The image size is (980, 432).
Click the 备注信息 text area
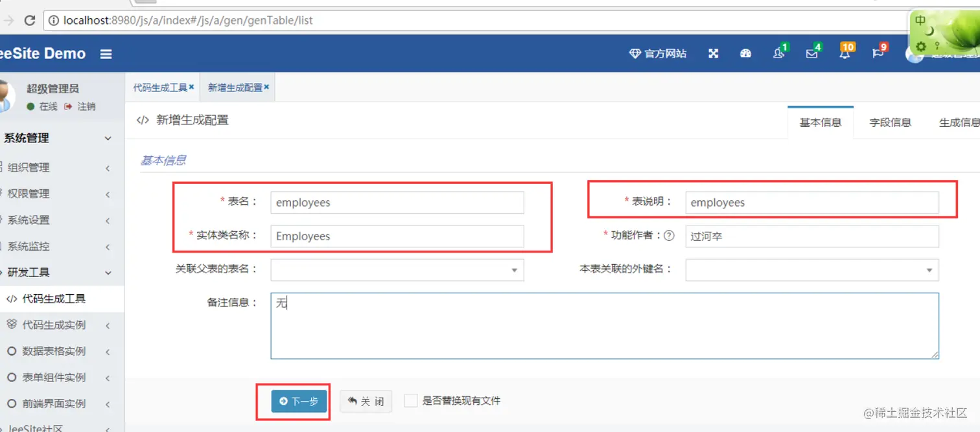pos(605,326)
